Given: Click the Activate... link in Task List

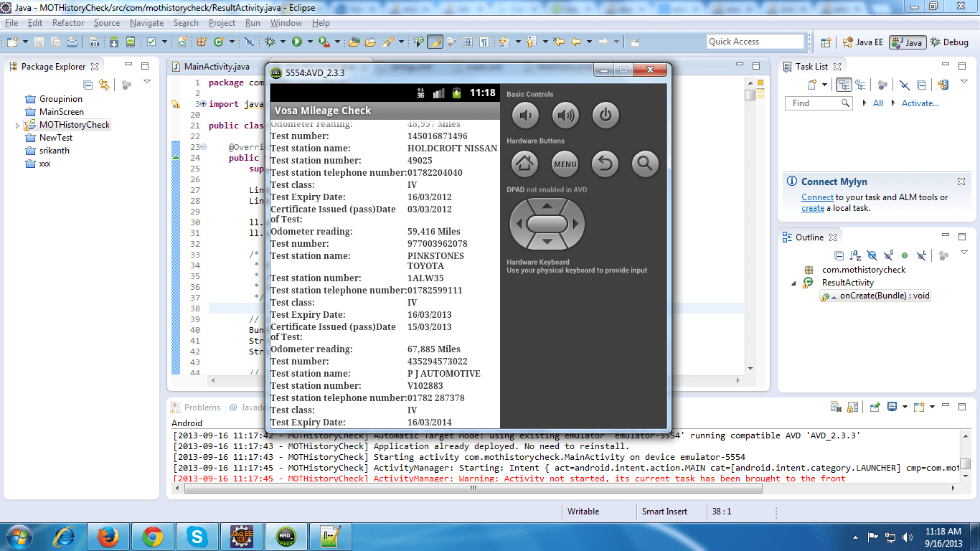Looking at the screenshot, I should 920,103.
